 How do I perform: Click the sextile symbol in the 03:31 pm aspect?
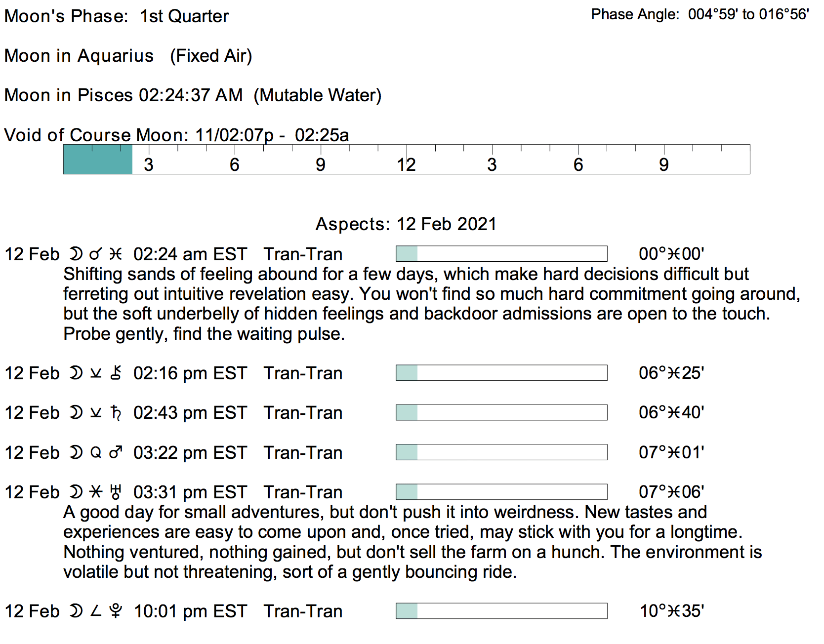(x=96, y=492)
